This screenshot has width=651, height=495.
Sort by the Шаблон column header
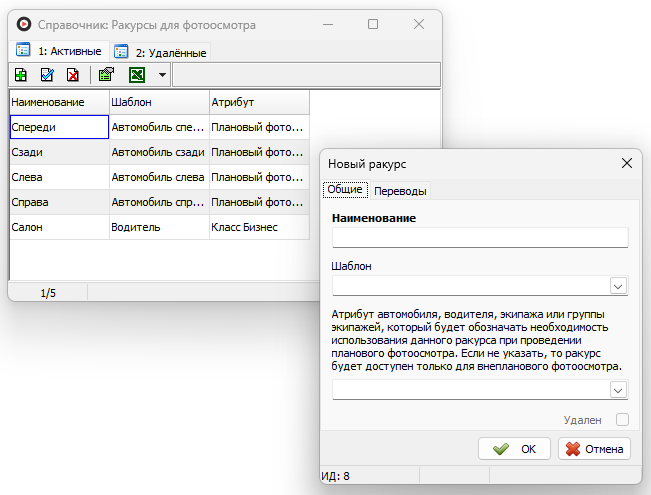[x=159, y=102]
